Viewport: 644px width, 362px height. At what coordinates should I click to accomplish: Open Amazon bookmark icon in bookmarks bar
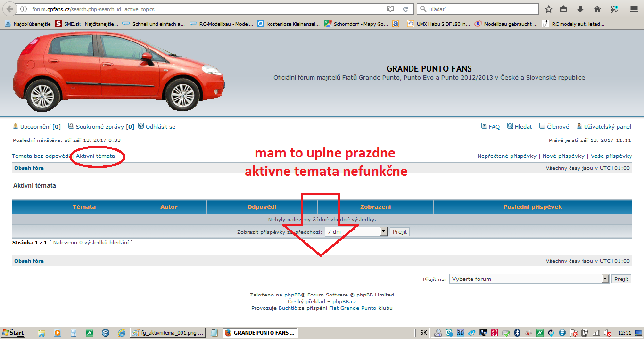click(396, 24)
